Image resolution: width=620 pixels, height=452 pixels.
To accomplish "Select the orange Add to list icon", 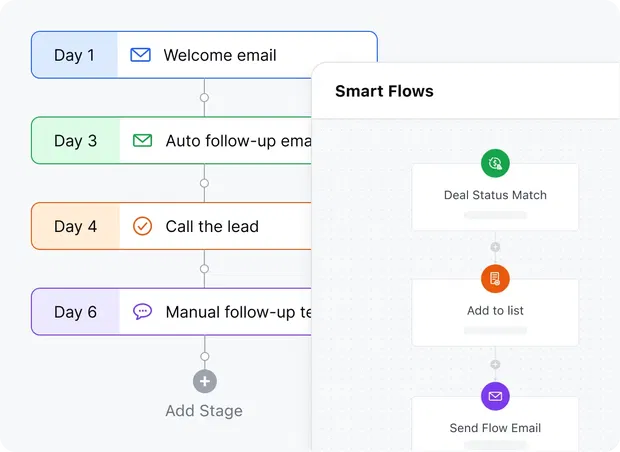I will coord(495,278).
